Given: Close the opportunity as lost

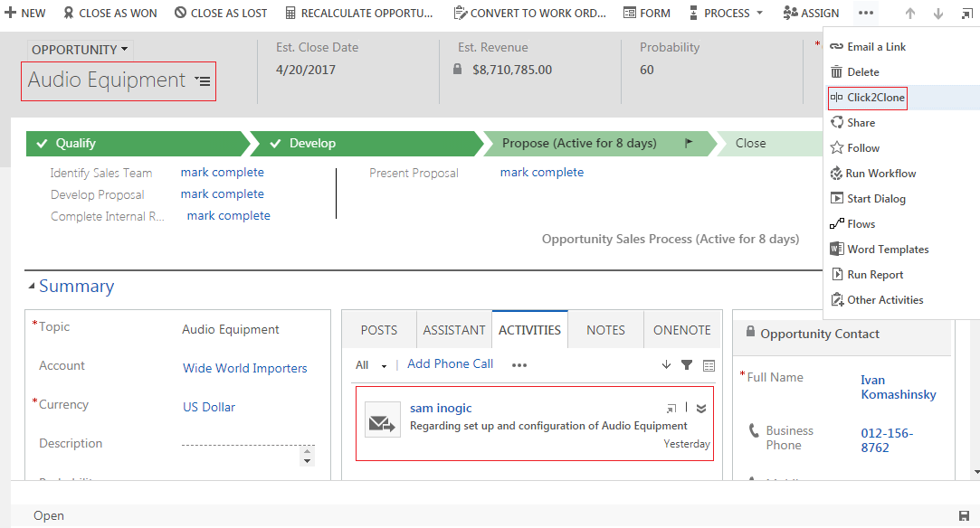Looking at the screenshot, I should point(221,13).
